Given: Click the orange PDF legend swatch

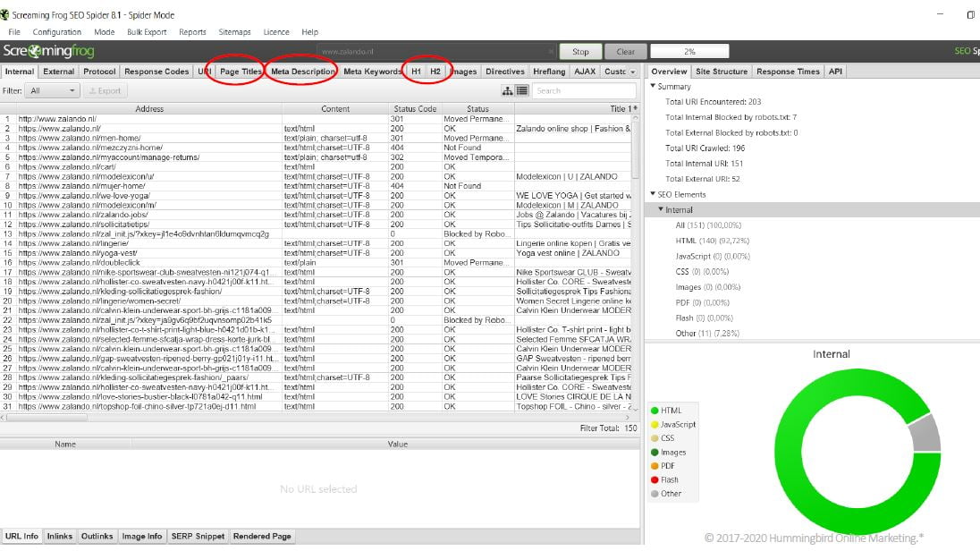Looking at the screenshot, I should coord(655,466).
